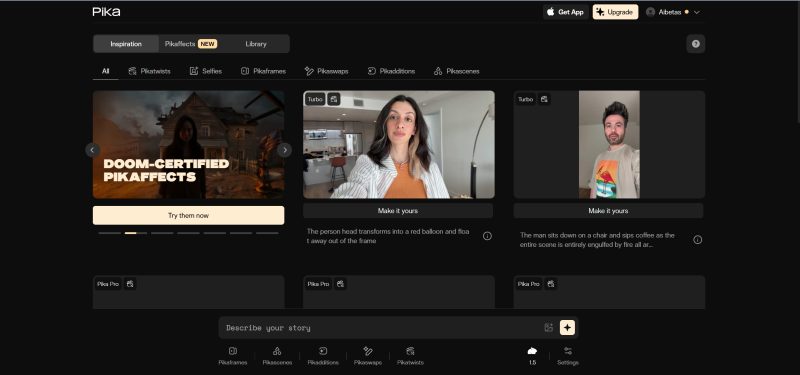Open the woman selfie video thumbnail
The width and height of the screenshot is (800, 375).
398,144
